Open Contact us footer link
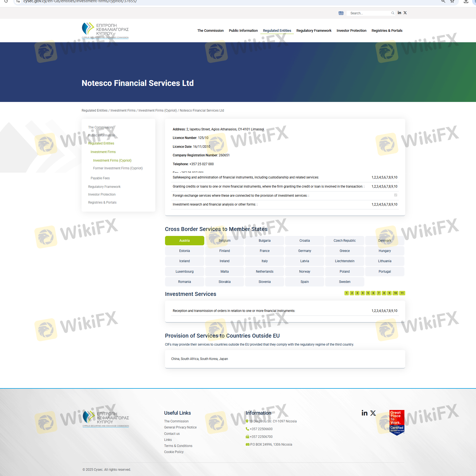 point(172,434)
